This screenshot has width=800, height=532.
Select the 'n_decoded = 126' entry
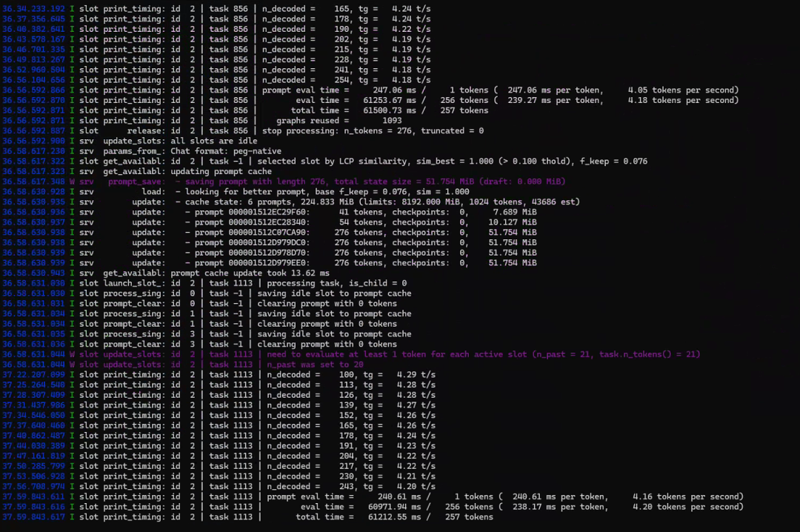219,396
